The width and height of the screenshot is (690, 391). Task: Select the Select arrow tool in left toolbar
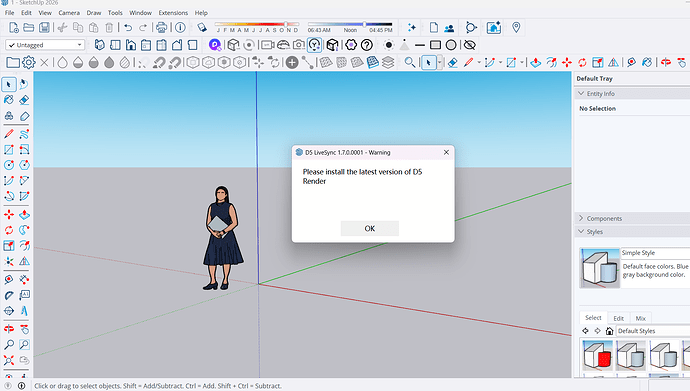8,84
